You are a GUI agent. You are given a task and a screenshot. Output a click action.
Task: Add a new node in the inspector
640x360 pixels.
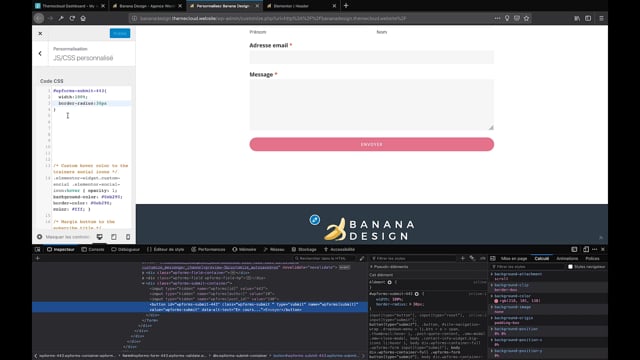pos(38,258)
